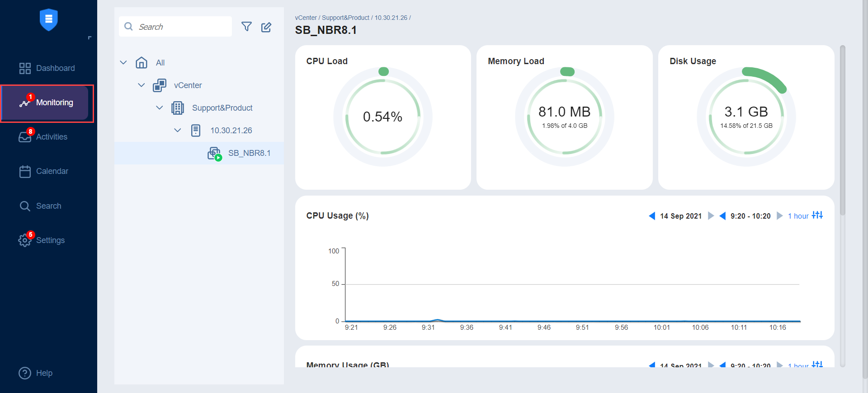Click the NAKIVO shield logo
The width and height of the screenshot is (868, 393).
(48, 20)
